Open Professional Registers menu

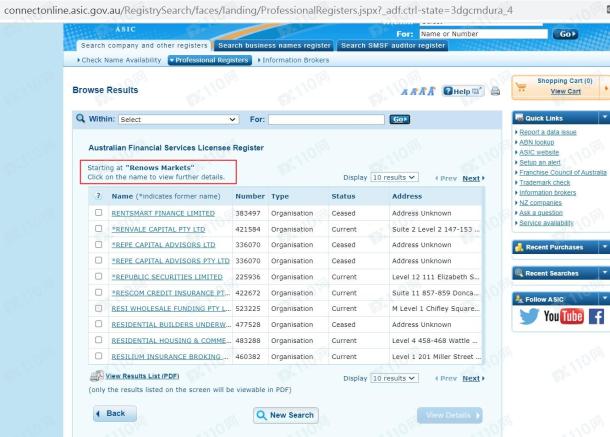pyautogui.click(x=210, y=60)
